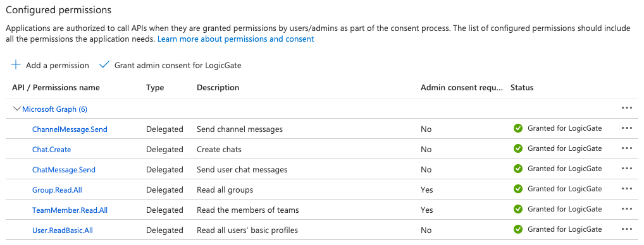Select the Read the members of teams description
This screenshot has width=644, height=245.
tap(247, 210)
